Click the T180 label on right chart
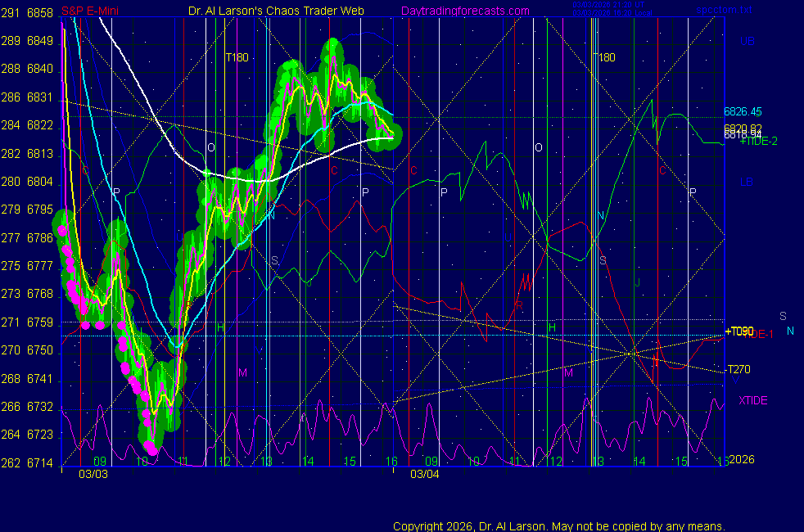Image resolution: width=804 pixels, height=532 pixels. click(604, 57)
